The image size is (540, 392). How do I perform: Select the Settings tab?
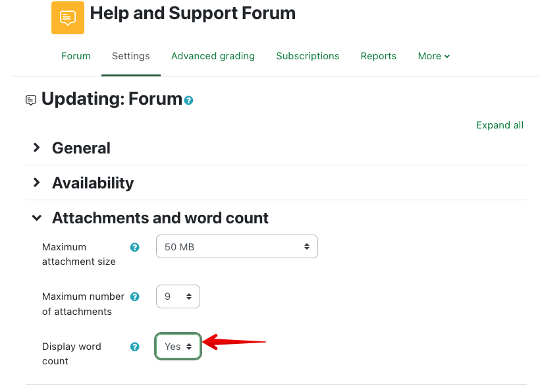click(131, 56)
